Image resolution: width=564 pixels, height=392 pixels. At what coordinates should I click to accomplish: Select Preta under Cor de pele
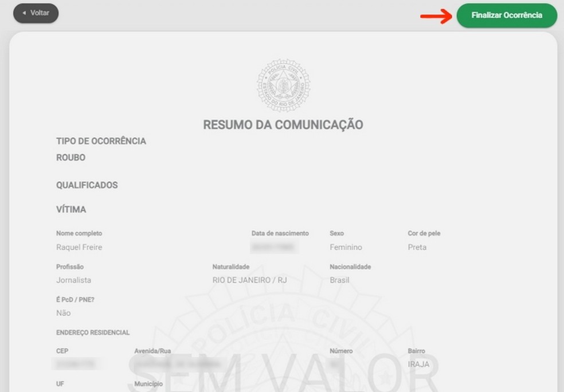coord(416,247)
